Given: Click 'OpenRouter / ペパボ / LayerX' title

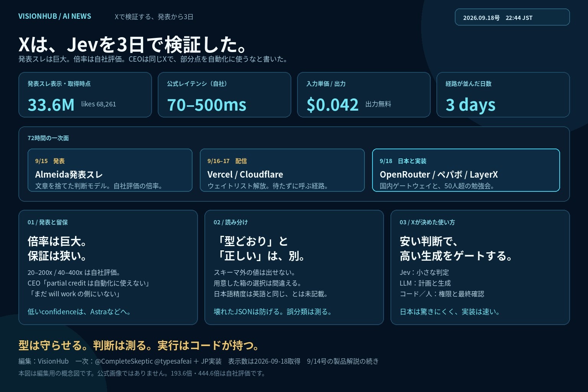Looking at the screenshot, I should tap(439, 175).
